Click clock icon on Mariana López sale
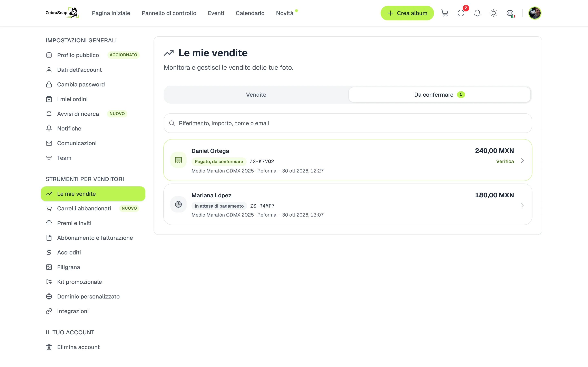Image resolution: width=588 pixels, height=367 pixels. pos(178,204)
